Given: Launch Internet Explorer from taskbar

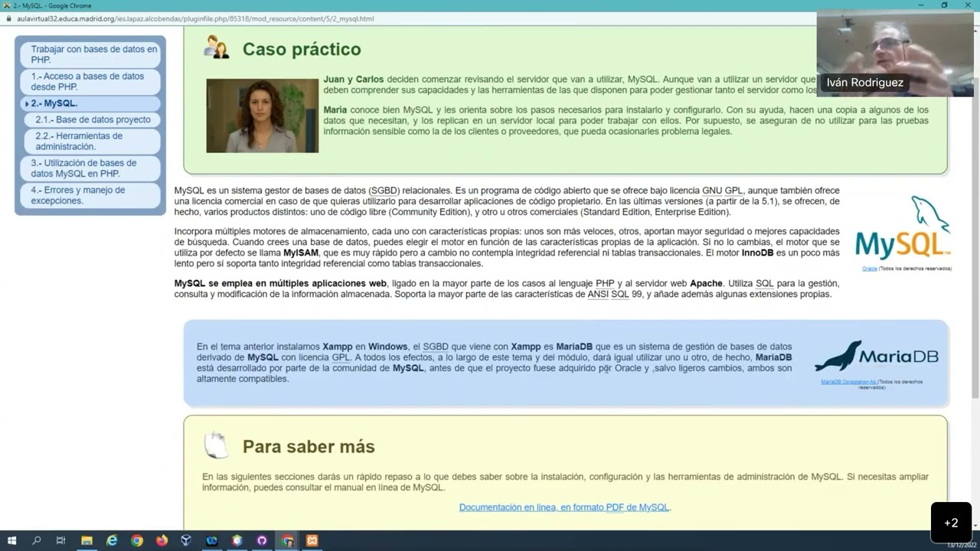Looking at the screenshot, I should pyautogui.click(x=112, y=540).
